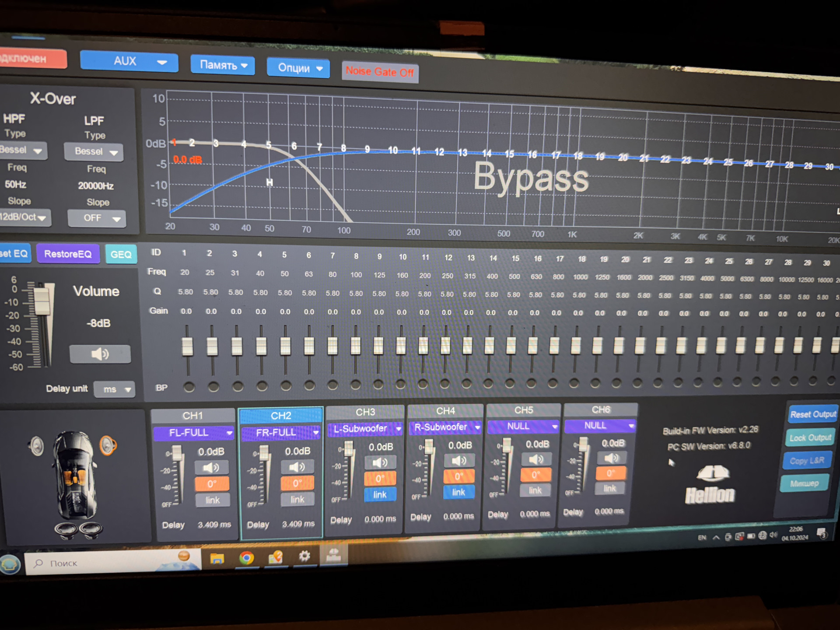This screenshot has width=840, height=630.
Task: Mute CH1 with its speaker icon
Action: pyautogui.click(x=212, y=468)
